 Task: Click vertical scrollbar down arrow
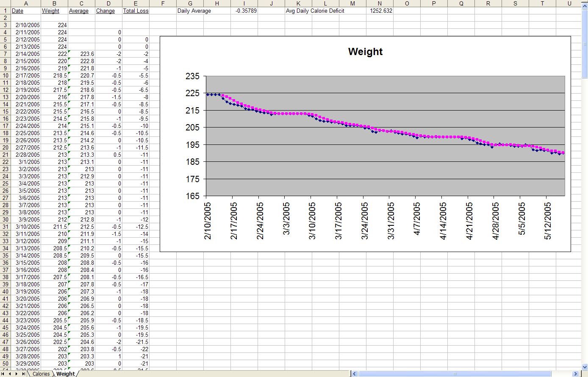click(585, 367)
